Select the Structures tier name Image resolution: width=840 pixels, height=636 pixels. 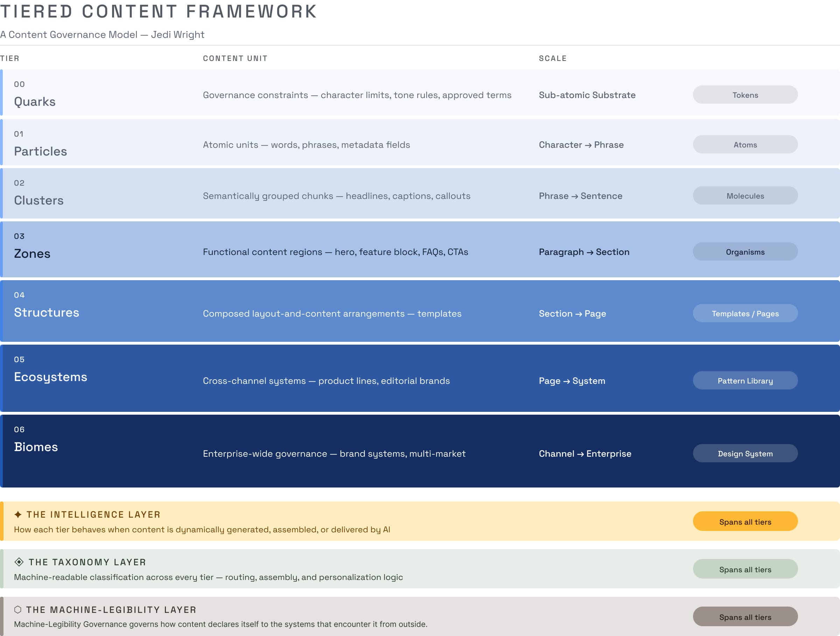(x=46, y=312)
